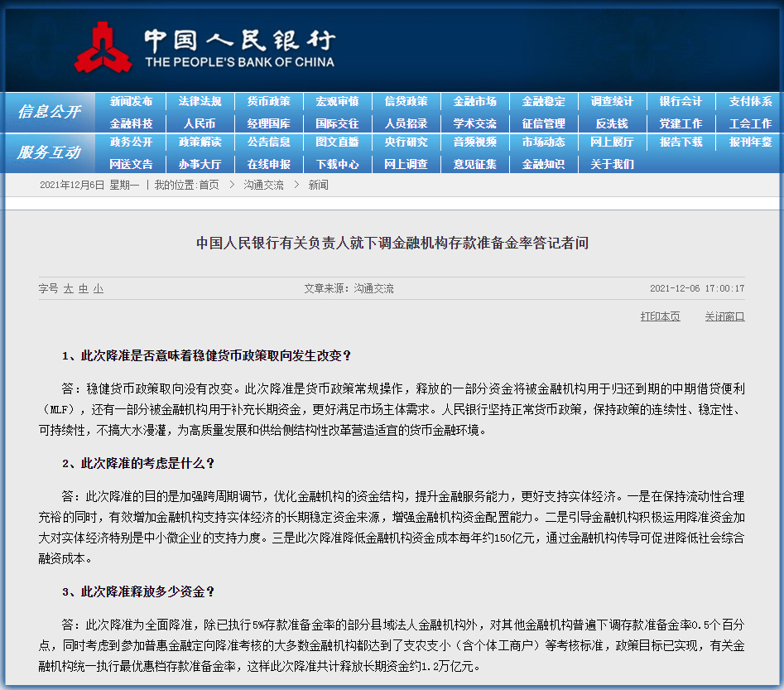Close the window via 关闭窗口 link
Viewport: 784px width, 690px height.
click(x=724, y=316)
